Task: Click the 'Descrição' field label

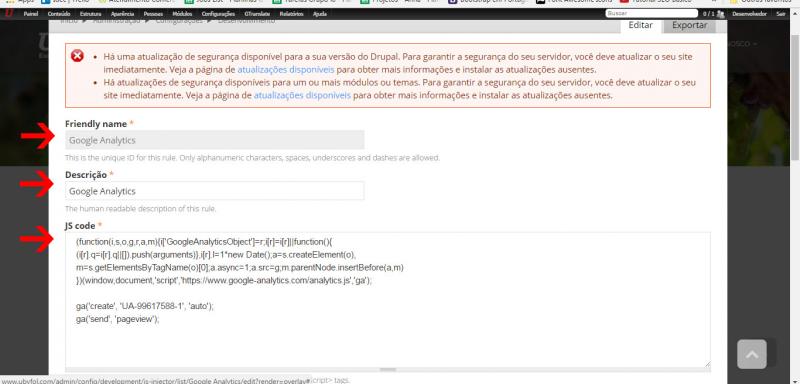Action: tap(86, 175)
